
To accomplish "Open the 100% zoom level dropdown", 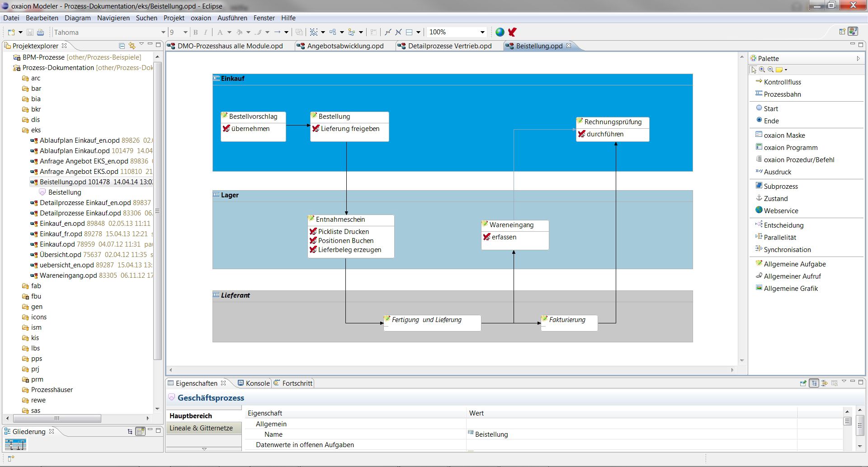I will [482, 33].
